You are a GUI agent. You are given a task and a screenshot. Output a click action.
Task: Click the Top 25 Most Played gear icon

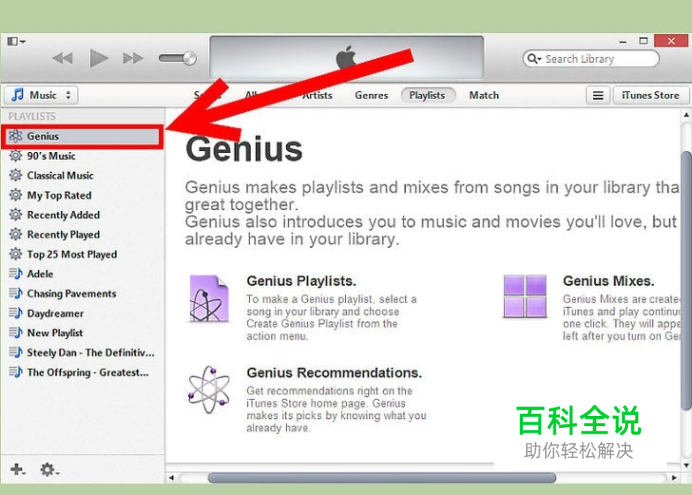coord(15,254)
